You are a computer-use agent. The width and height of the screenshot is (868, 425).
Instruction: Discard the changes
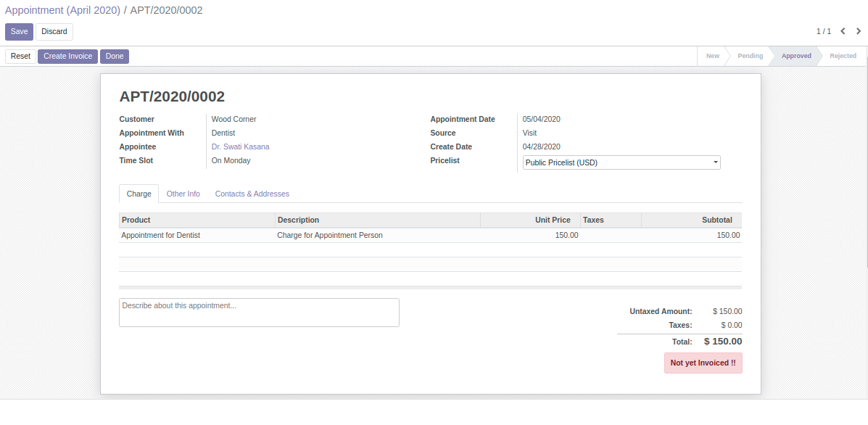[x=54, y=32]
